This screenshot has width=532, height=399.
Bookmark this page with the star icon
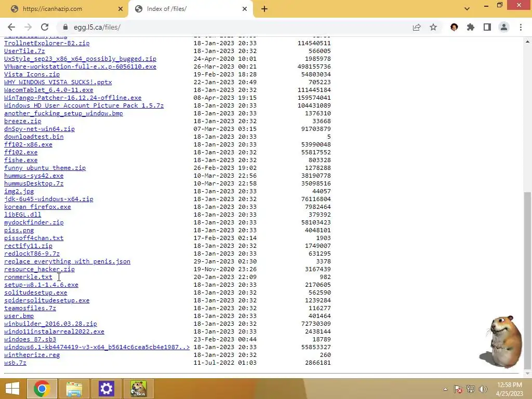coord(433,27)
